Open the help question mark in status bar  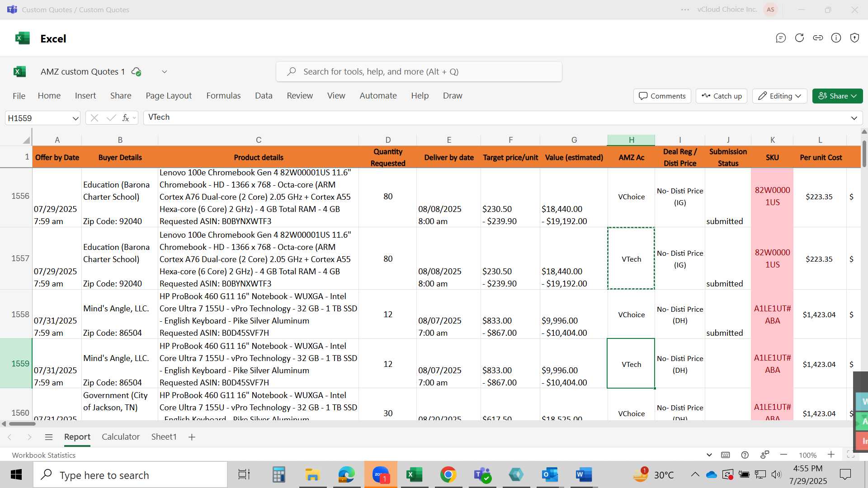tap(745, 455)
